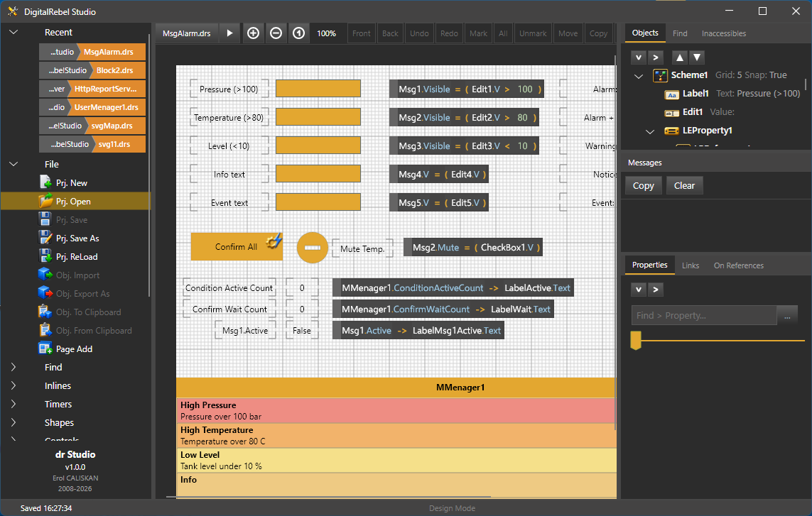
Task: Click the Obj. From Clipboard icon
Action: click(x=45, y=330)
